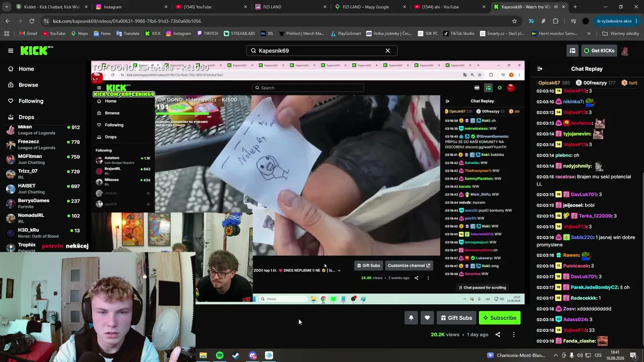The image size is (644, 362).
Task: Open Drops in Kick sidebar
Action: click(26, 117)
